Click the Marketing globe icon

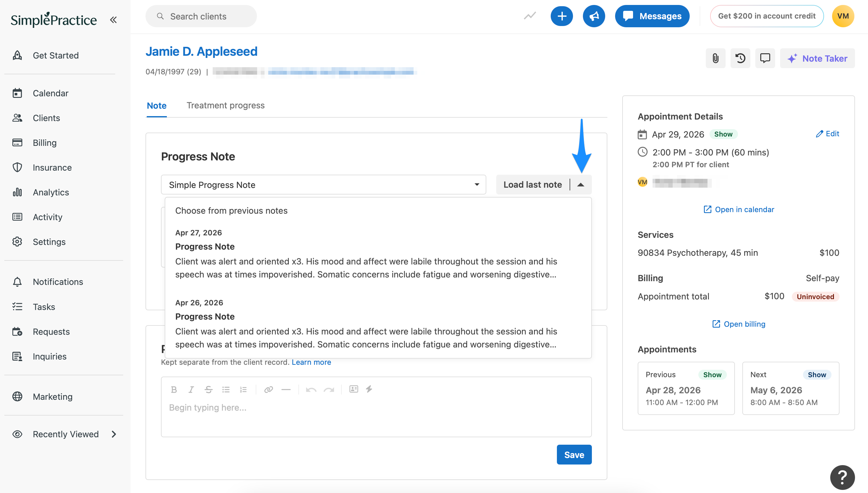(x=17, y=396)
